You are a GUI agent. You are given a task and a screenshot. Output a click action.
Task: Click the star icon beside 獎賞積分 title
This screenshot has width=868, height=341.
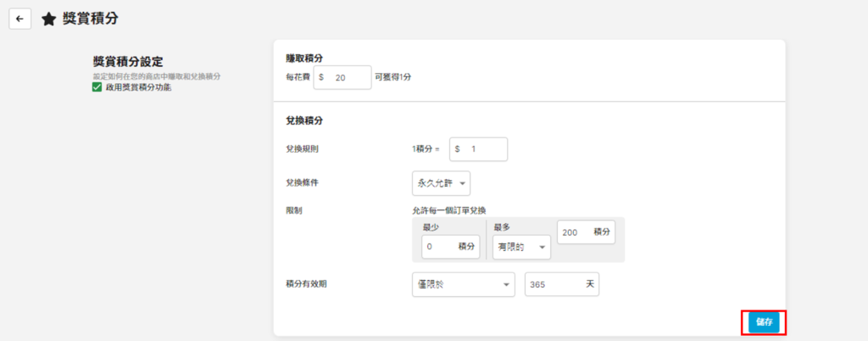coord(49,19)
